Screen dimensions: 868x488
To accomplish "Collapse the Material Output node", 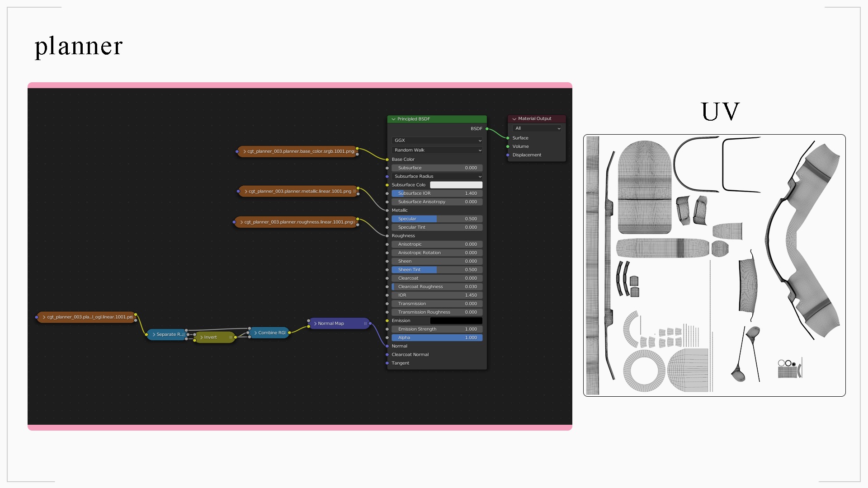I will point(514,119).
